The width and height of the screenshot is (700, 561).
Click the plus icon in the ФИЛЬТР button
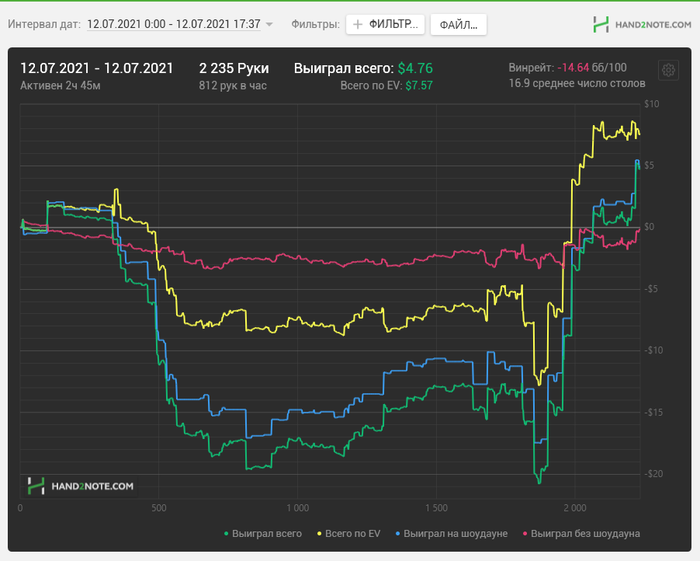pyautogui.click(x=357, y=24)
